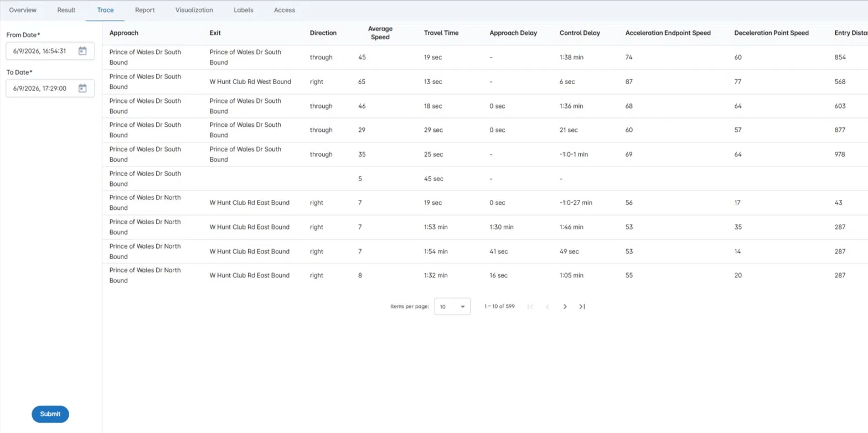
Task: Click the 16 sec approach delay cell
Action: (499, 275)
